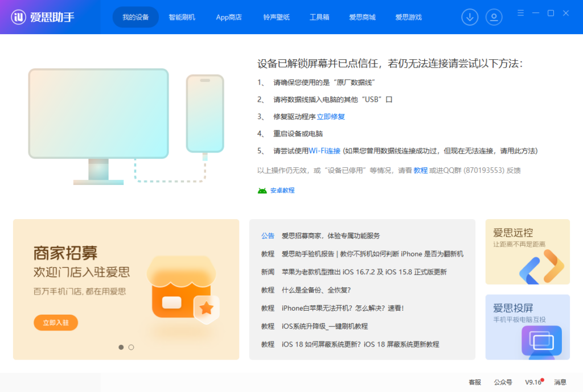Click the computer monitor illustration
The width and height of the screenshot is (583, 392).
point(98,126)
